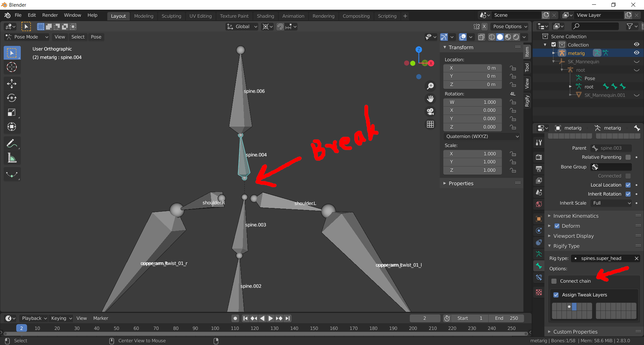Open Active Tool properties tab
Screen dimensions: 644x345
point(539,143)
